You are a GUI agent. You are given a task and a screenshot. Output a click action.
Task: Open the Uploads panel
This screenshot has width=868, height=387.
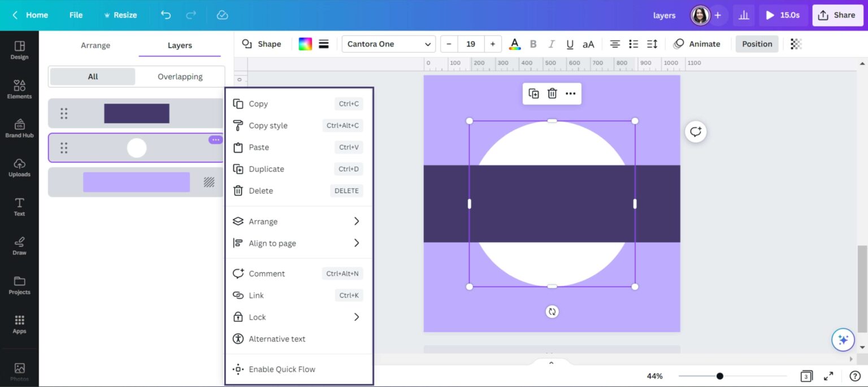(19, 166)
